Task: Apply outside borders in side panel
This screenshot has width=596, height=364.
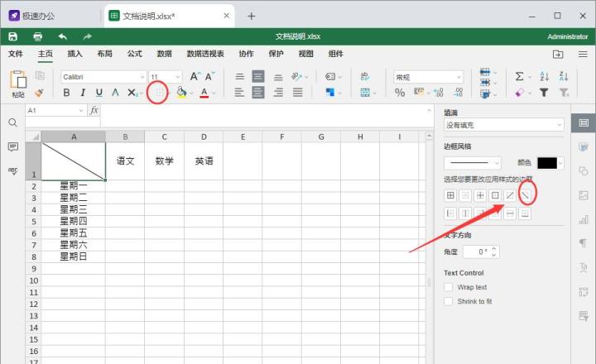Action: (495, 195)
